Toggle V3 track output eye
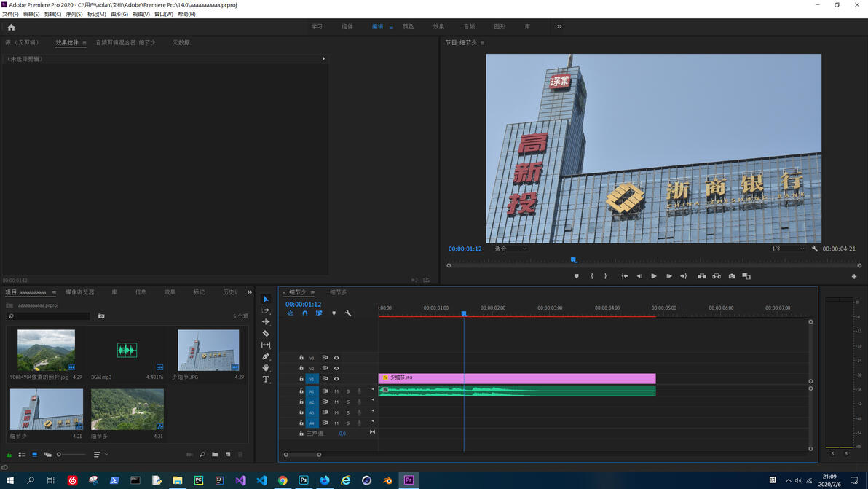The width and height of the screenshot is (868, 489). coord(336,358)
